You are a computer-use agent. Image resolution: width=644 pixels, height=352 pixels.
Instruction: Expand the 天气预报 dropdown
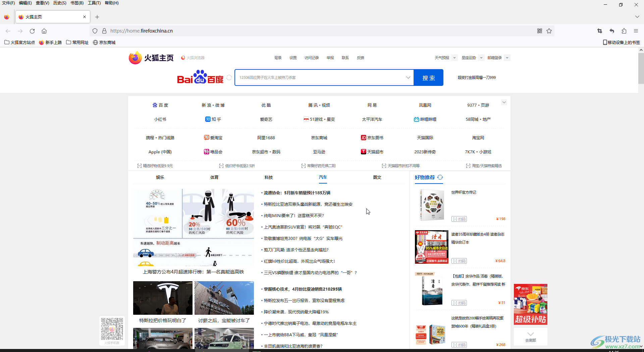[x=454, y=58]
